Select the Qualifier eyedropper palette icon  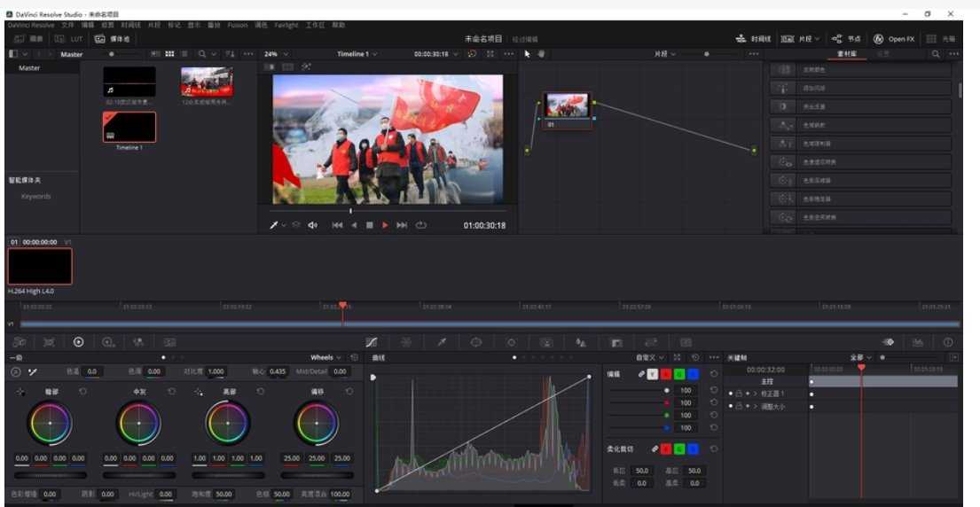coord(442,342)
